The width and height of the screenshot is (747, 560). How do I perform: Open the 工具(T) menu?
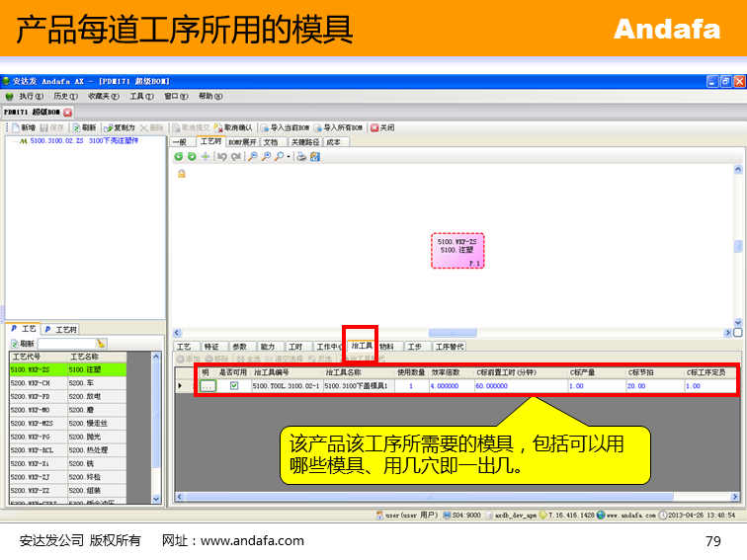click(141, 96)
